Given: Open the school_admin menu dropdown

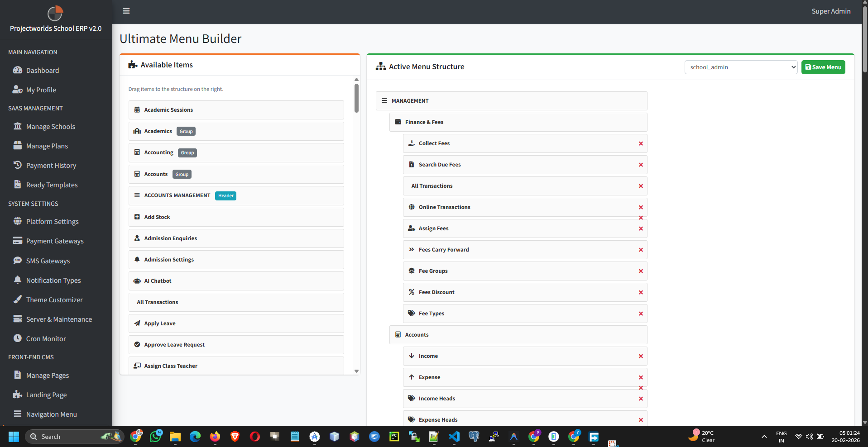Looking at the screenshot, I should pyautogui.click(x=740, y=67).
